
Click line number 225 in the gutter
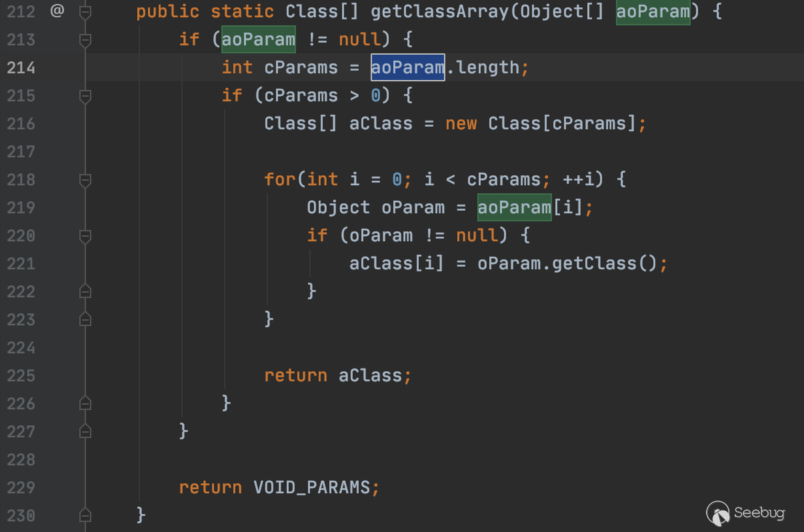coord(20,376)
